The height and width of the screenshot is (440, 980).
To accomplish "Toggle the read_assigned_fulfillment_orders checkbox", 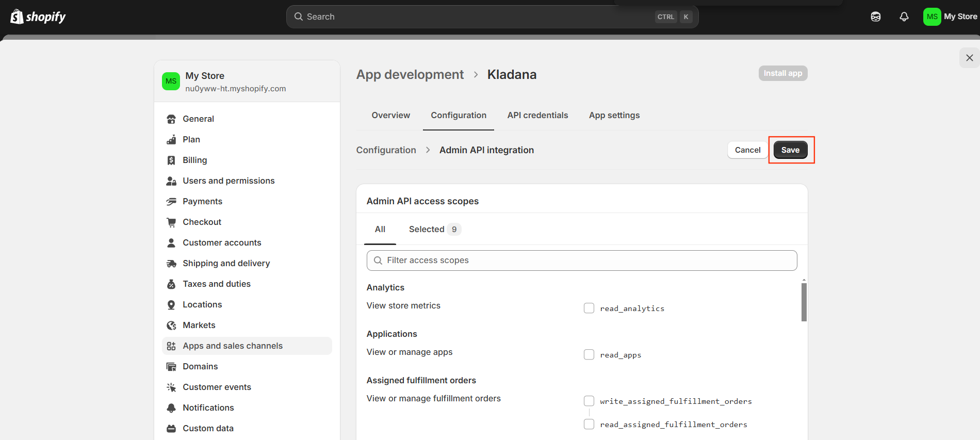I will pos(589,424).
